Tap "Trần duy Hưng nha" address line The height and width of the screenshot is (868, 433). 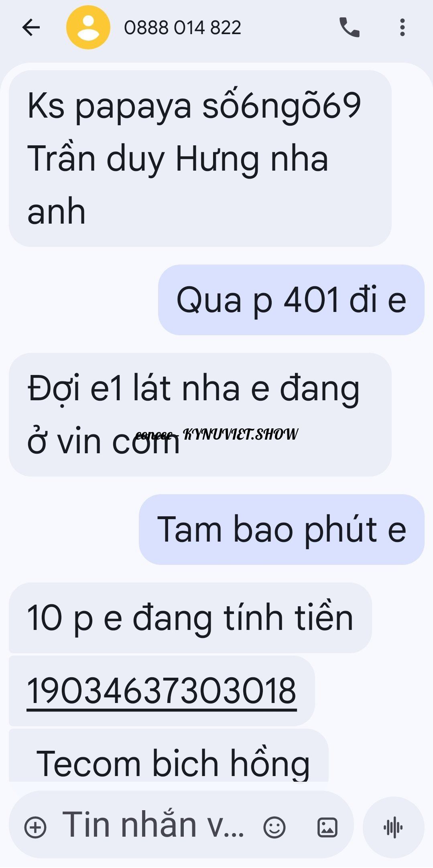(178, 159)
